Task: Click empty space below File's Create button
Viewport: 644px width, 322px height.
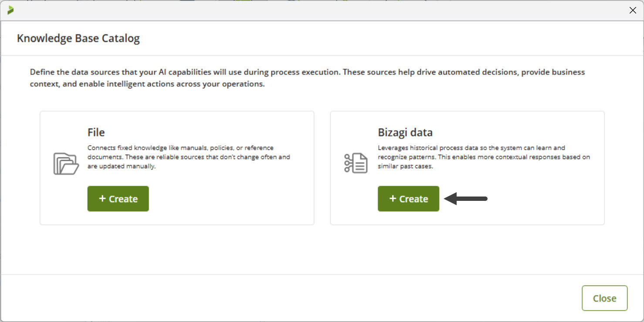Action: tap(174, 218)
